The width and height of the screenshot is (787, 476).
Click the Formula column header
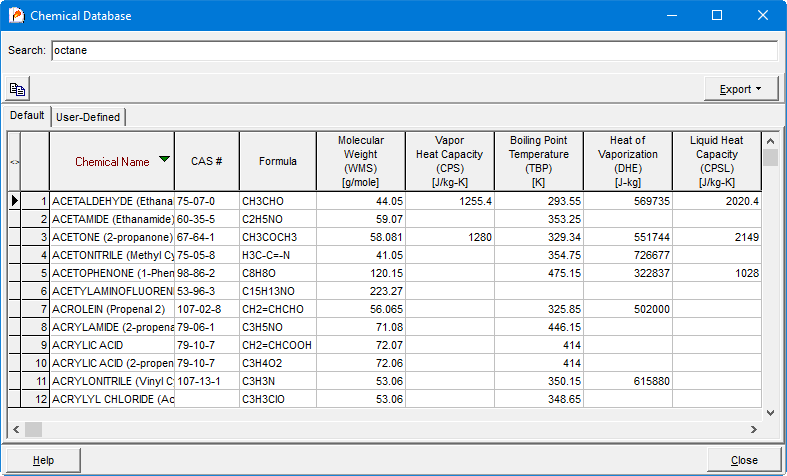(278, 162)
